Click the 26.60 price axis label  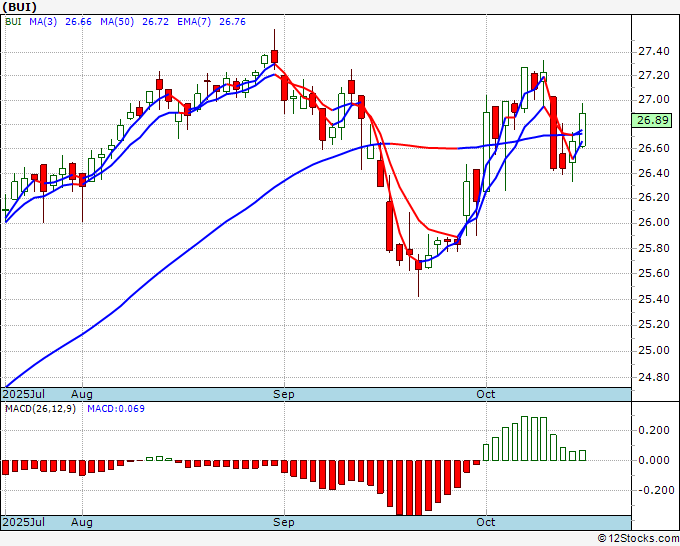pyautogui.click(x=654, y=148)
